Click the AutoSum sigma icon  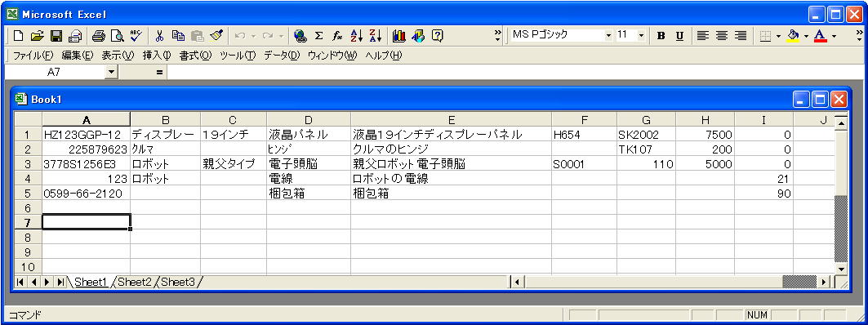318,36
